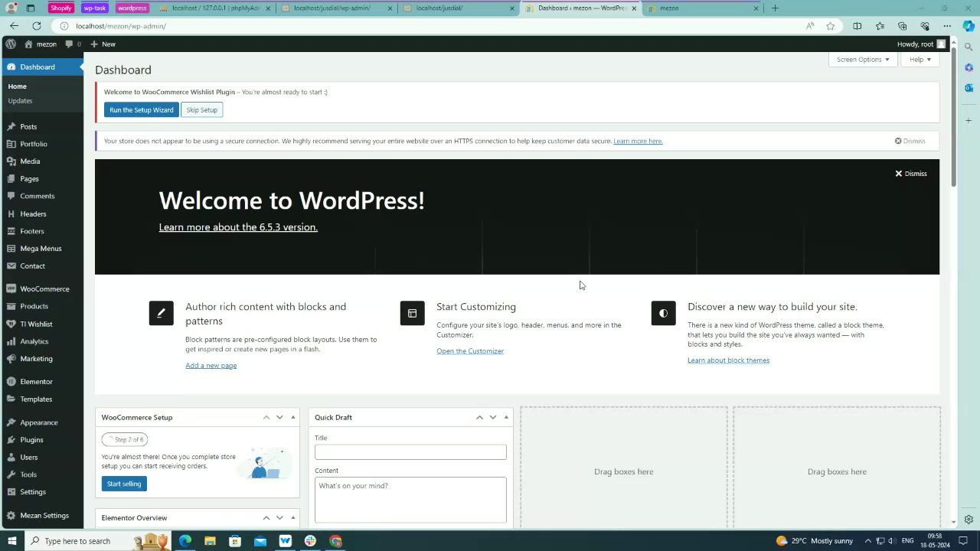Follow the Learn more here link
This screenshot has height=551, width=980.
[x=638, y=141]
